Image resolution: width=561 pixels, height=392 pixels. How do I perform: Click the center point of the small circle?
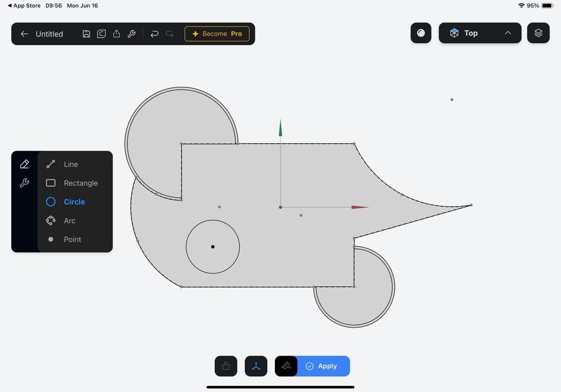213,247
